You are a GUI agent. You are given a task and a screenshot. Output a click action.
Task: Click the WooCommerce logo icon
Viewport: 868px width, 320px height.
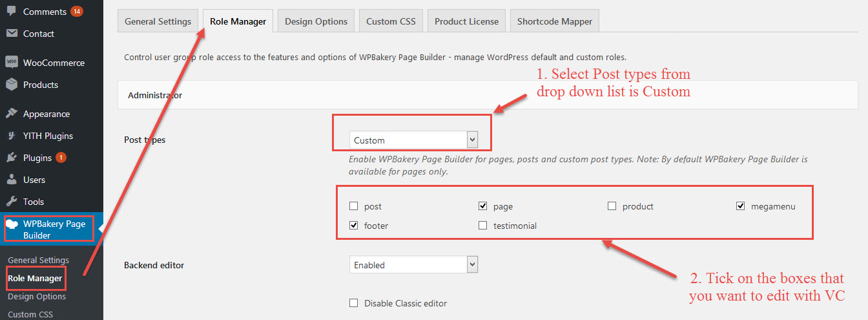[12, 63]
